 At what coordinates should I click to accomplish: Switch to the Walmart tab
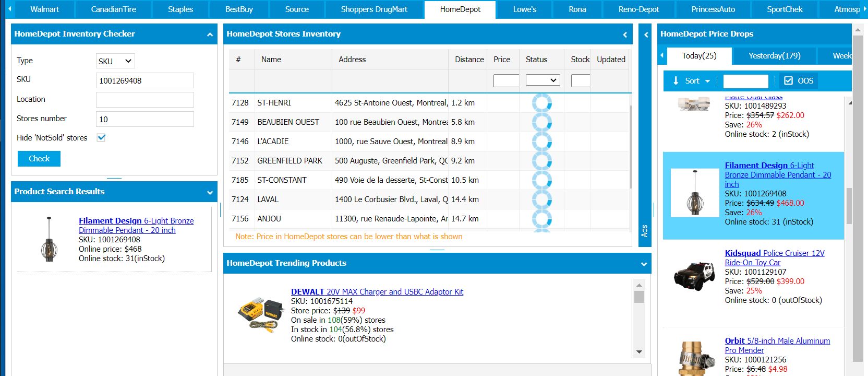tap(44, 9)
